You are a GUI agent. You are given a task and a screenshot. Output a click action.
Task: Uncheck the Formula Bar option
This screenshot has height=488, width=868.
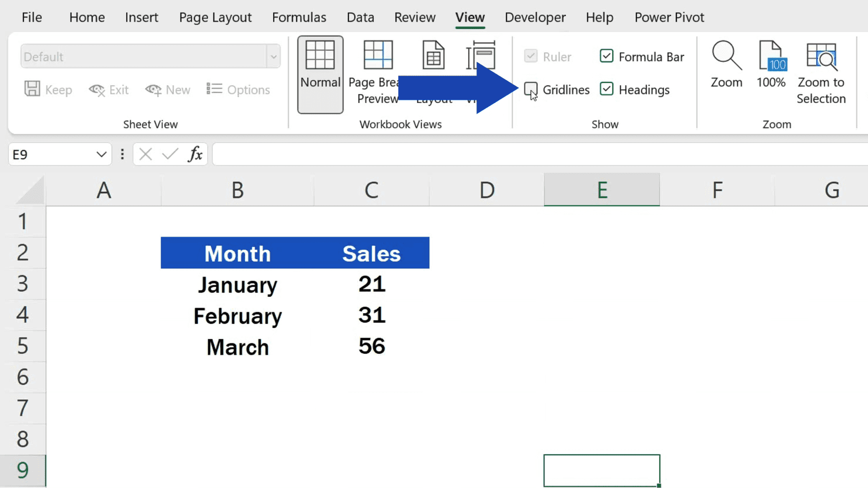click(606, 56)
